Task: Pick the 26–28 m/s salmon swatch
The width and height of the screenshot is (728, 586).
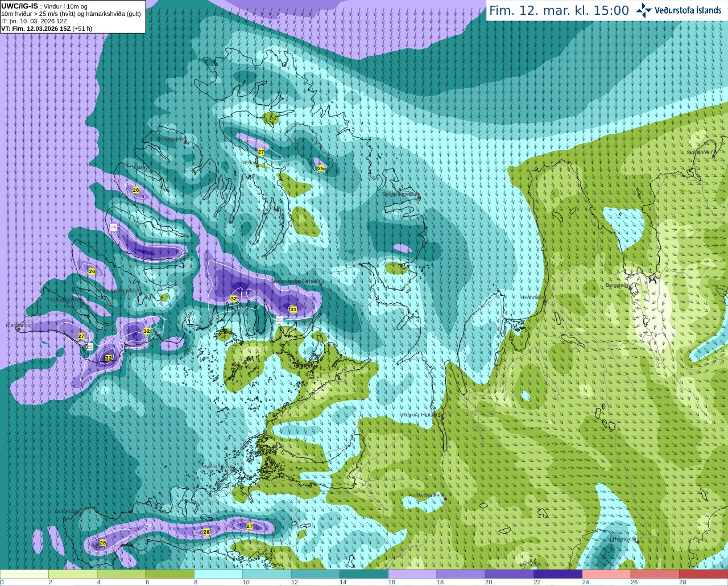Action: click(655, 573)
